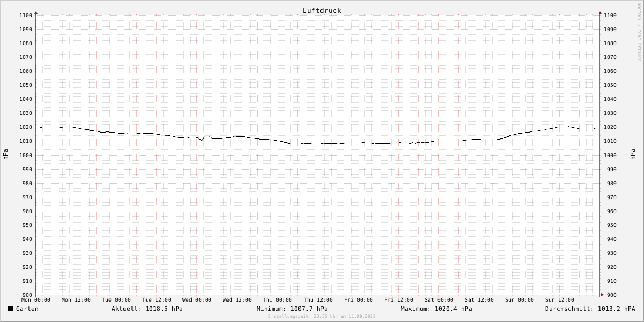The width and height of the screenshot is (644, 322).
Task: Click the Thu 00:00 time axis label
Action: tap(277, 300)
